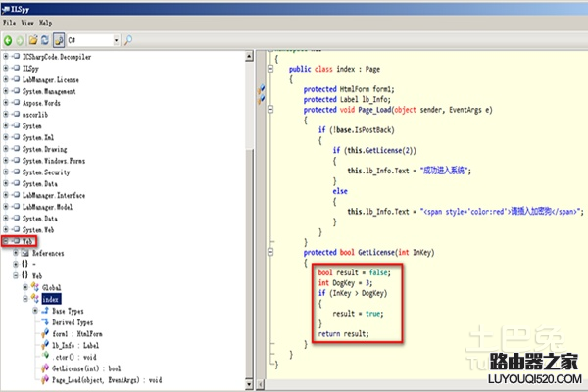Click the index class icon
The width and height of the screenshot is (588, 392).
click(35, 299)
